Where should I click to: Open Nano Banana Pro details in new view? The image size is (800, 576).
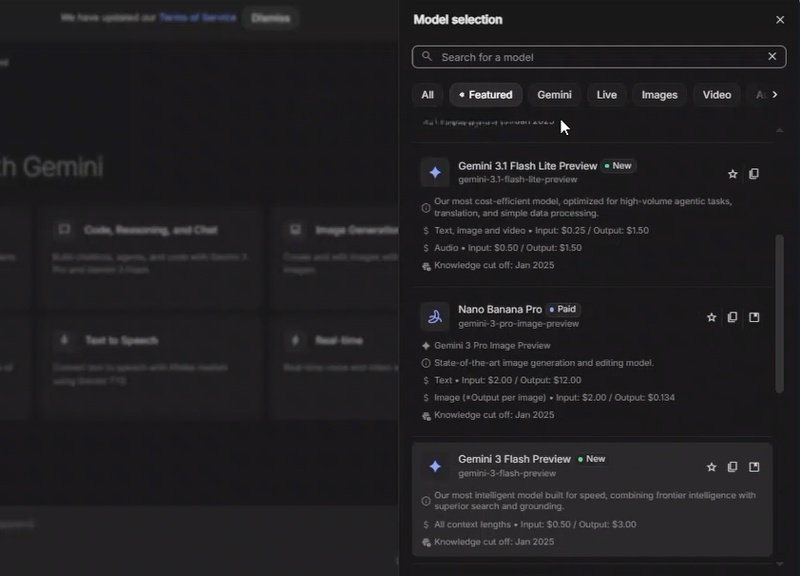coord(754,317)
